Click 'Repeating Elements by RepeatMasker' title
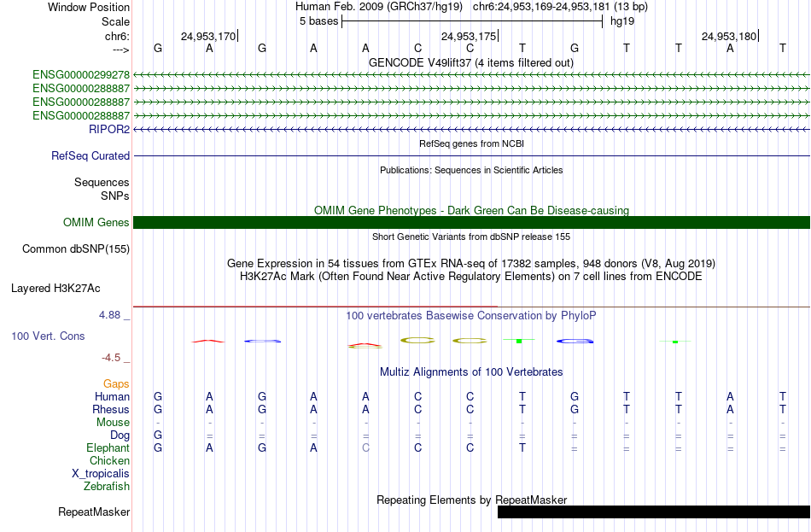 coord(471,500)
